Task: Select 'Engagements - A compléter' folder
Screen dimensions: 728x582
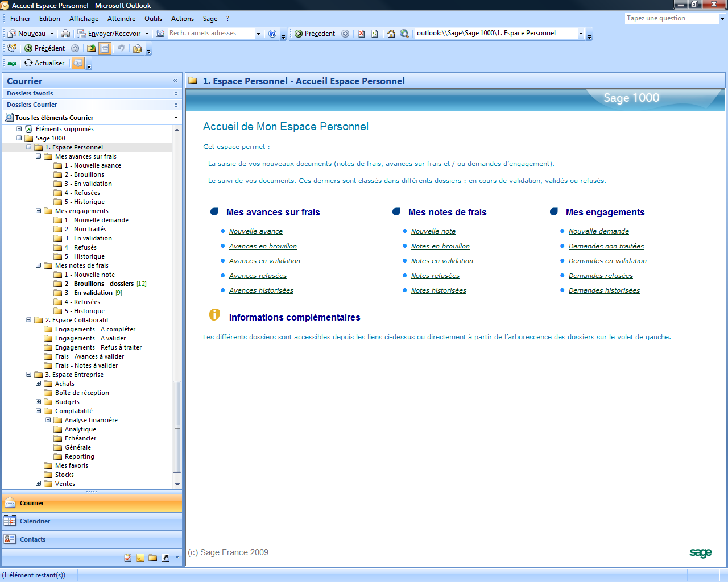Action: pos(95,329)
